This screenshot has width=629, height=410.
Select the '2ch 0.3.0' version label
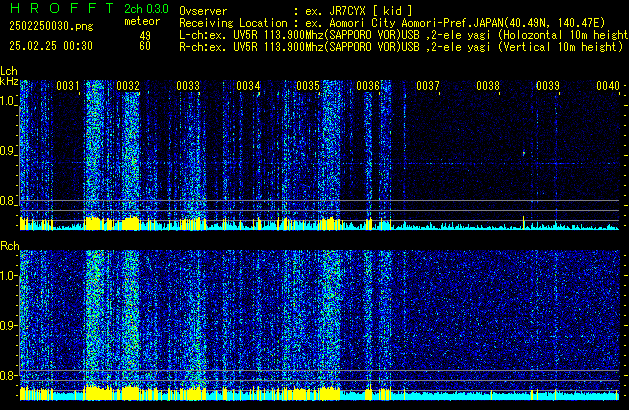pyautogui.click(x=146, y=9)
